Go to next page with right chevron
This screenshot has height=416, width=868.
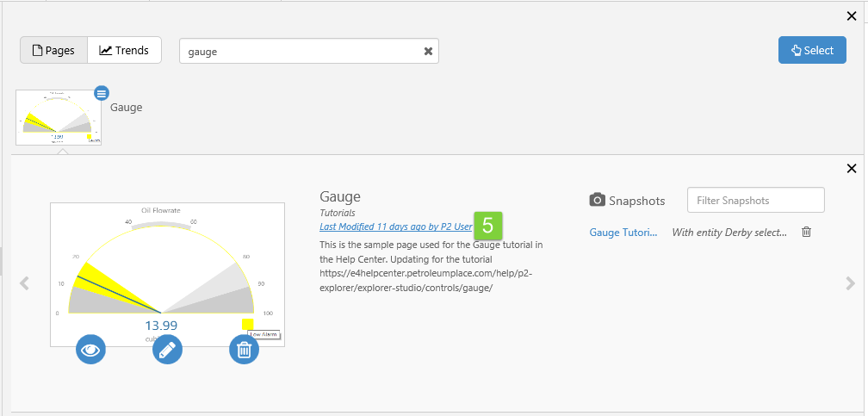pyautogui.click(x=850, y=283)
